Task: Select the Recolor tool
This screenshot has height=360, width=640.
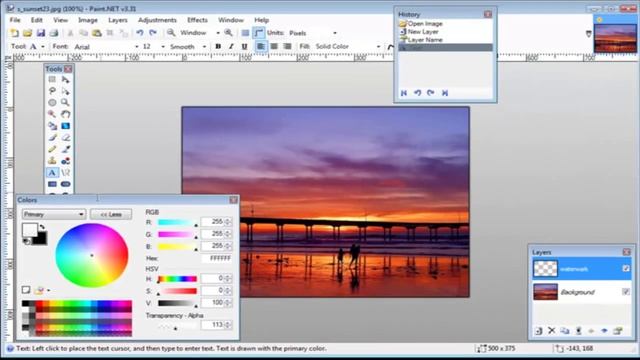Action: click(x=65, y=161)
